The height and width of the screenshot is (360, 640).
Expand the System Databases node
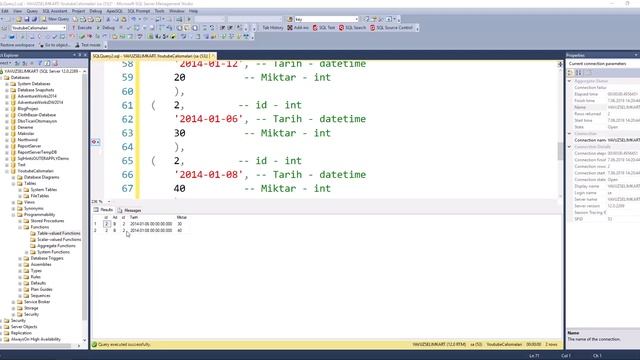click(7, 84)
